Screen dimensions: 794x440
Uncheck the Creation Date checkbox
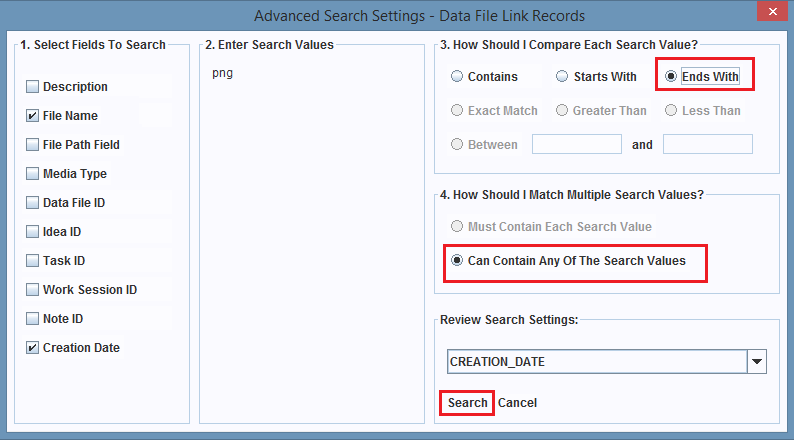click(33, 348)
